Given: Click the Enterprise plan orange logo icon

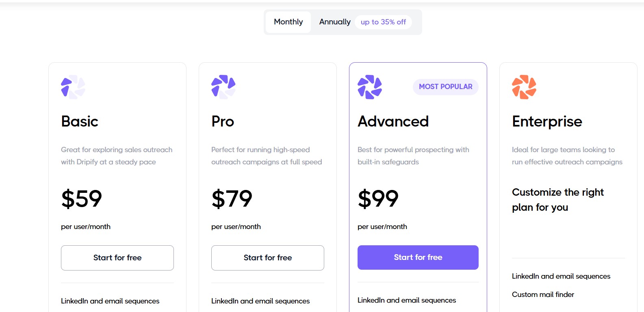Looking at the screenshot, I should [x=524, y=87].
